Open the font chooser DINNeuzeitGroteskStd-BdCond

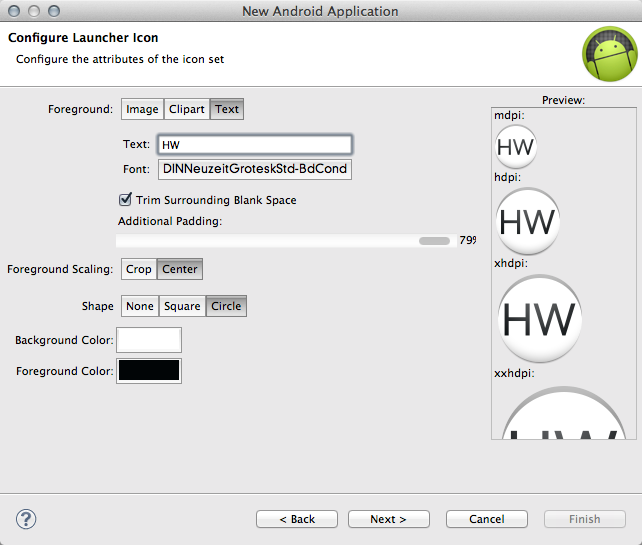(x=254, y=169)
